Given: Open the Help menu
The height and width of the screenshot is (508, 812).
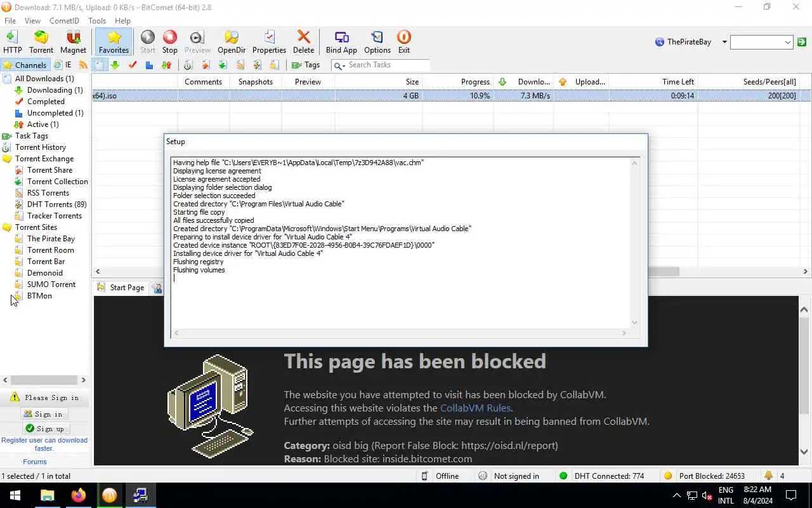Looking at the screenshot, I should [122, 21].
